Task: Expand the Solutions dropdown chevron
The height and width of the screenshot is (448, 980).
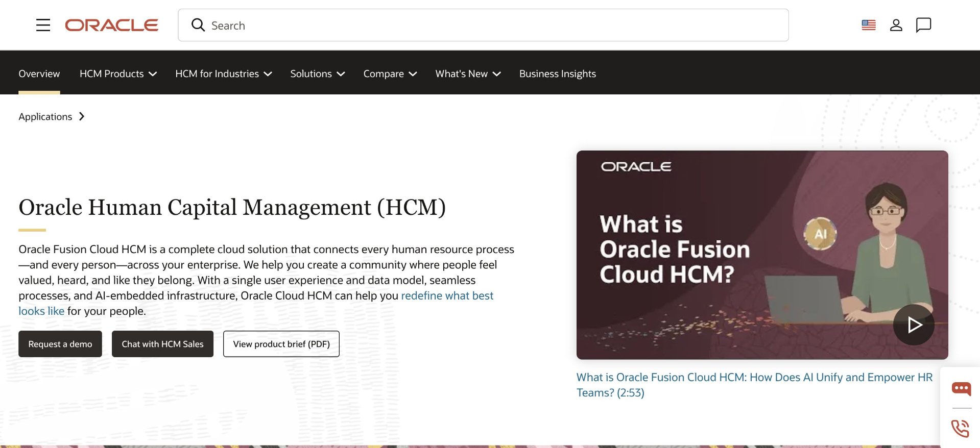Action: click(341, 74)
